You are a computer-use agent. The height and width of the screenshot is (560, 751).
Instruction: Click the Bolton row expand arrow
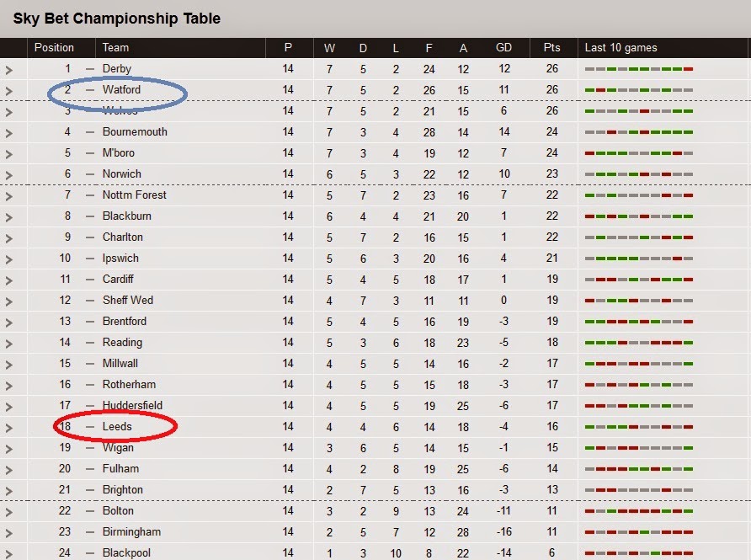click(x=9, y=512)
